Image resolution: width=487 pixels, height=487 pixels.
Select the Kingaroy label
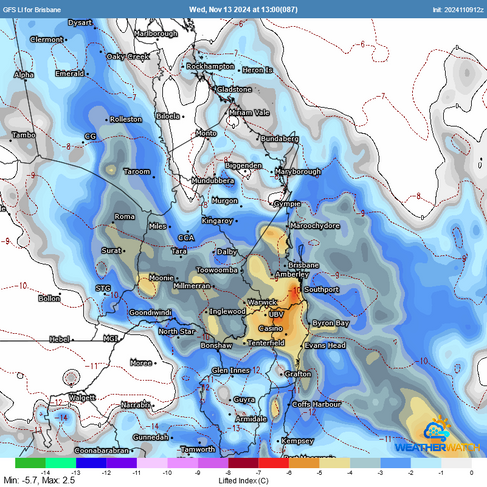coord(217,221)
